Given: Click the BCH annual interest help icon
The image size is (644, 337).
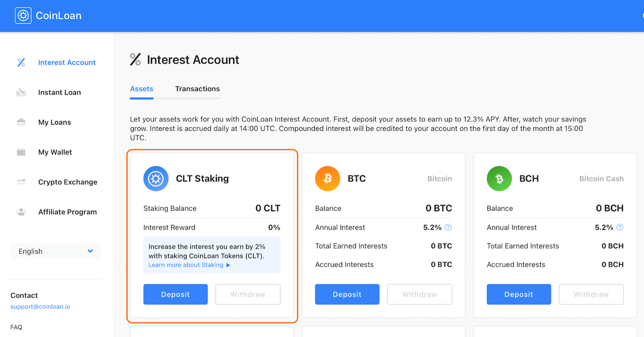Looking at the screenshot, I should point(620,227).
